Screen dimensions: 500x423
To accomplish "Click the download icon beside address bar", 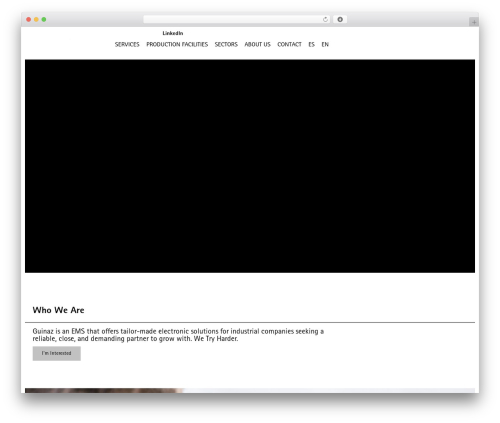I will [x=340, y=20].
